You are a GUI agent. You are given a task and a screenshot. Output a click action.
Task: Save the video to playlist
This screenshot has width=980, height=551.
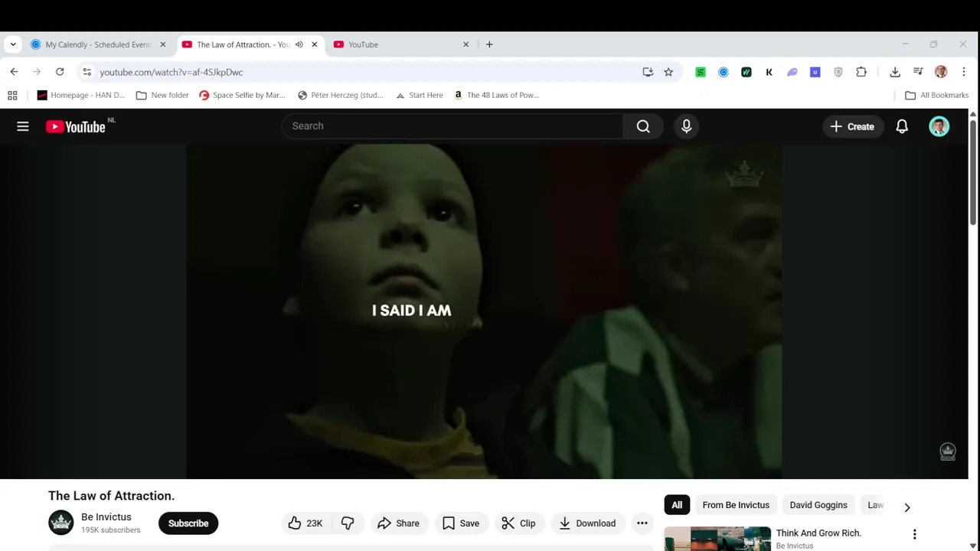coord(461,523)
